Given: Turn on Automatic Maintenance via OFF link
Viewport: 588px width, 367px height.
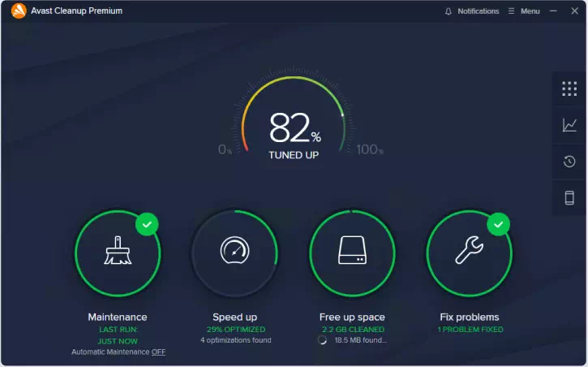Looking at the screenshot, I should [158, 352].
